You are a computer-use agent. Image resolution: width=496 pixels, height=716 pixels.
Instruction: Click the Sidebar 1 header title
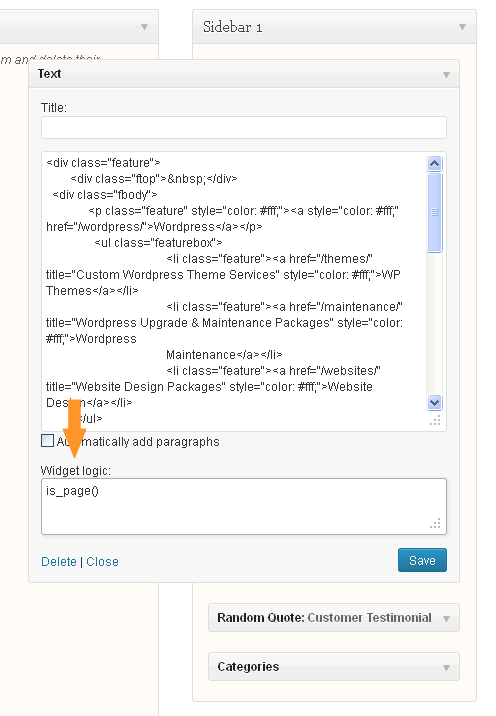(232, 27)
